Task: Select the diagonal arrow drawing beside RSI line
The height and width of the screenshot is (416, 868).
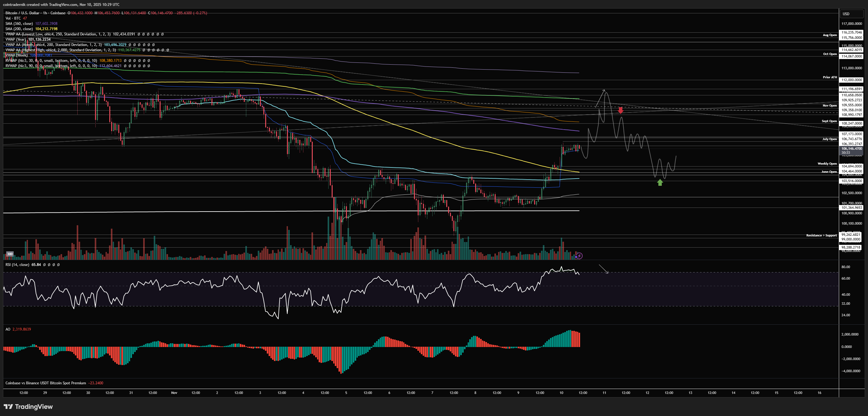Action: 603,269
